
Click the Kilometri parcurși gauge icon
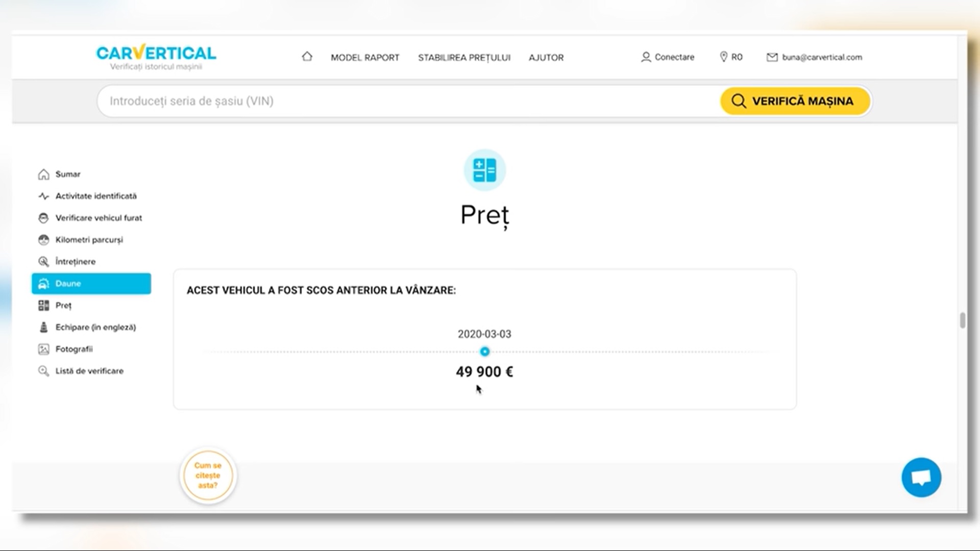pyautogui.click(x=43, y=240)
